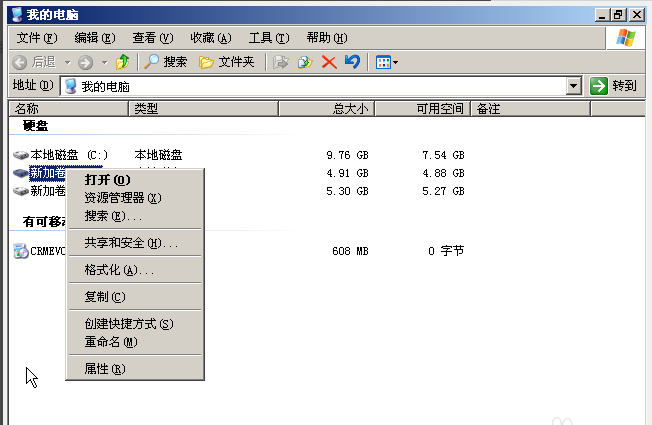Open the Back button history dropdown arrow

[68, 62]
